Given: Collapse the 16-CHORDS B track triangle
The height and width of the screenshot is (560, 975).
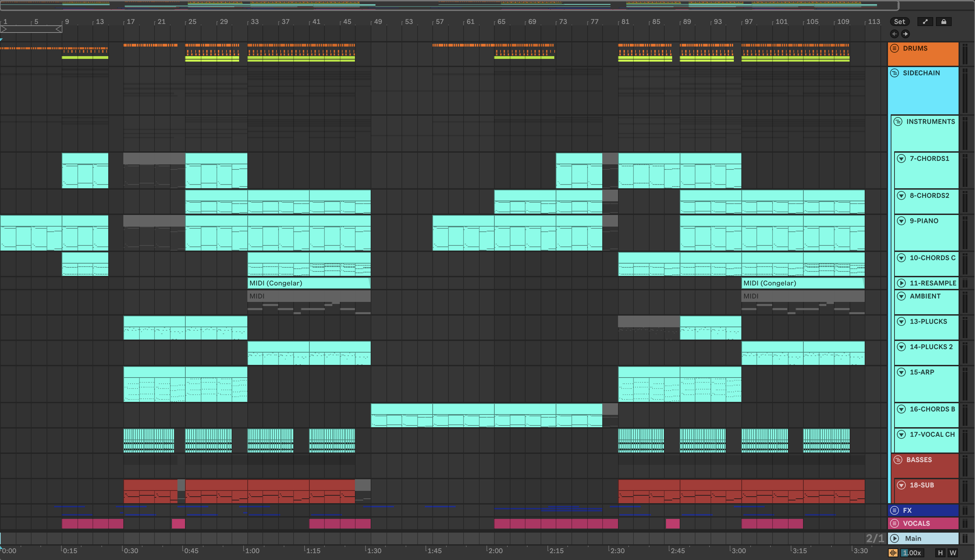Looking at the screenshot, I should (901, 409).
